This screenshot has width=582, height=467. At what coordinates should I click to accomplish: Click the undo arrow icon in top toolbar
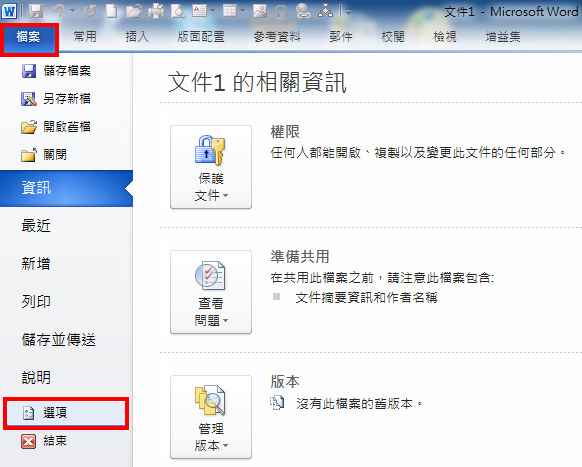click(x=59, y=11)
